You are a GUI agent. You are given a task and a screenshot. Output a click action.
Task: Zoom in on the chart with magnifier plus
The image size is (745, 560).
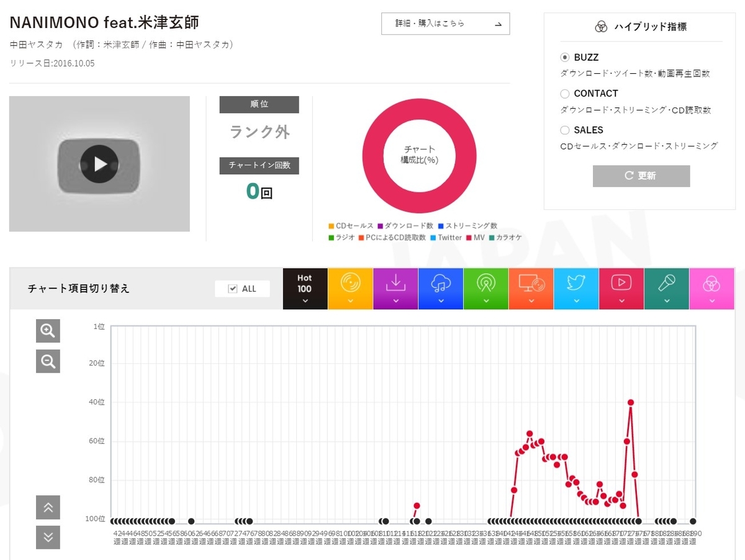point(48,331)
